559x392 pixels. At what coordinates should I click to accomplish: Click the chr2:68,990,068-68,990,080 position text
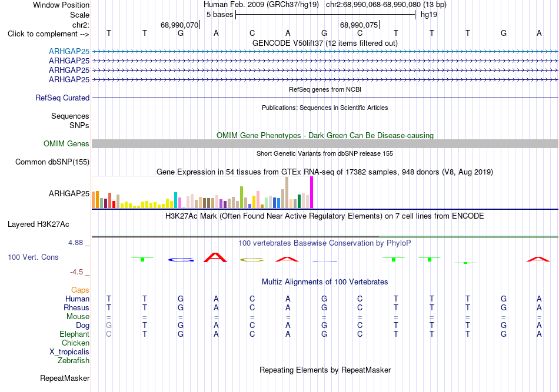[x=386, y=5]
